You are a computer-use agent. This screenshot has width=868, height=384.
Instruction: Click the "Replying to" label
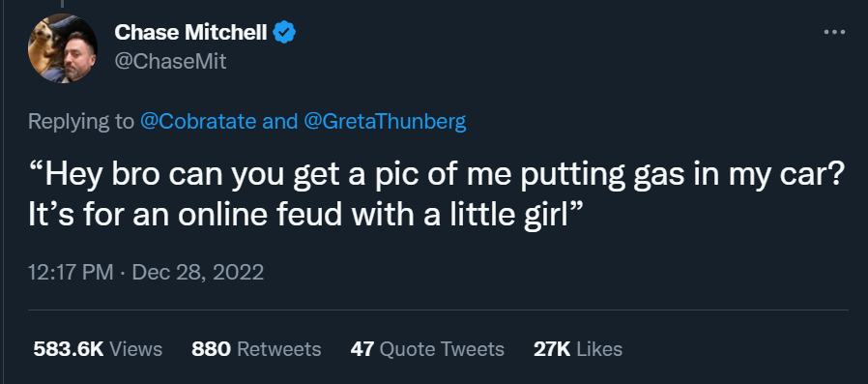click(81, 121)
